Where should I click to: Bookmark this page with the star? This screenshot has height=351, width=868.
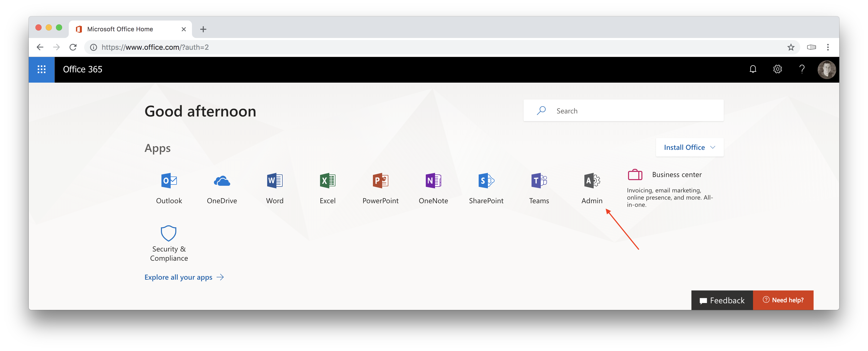(791, 47)
